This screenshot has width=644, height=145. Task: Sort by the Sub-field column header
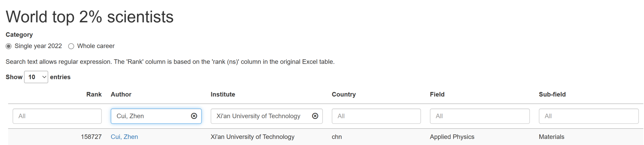[x=552, y=94]
